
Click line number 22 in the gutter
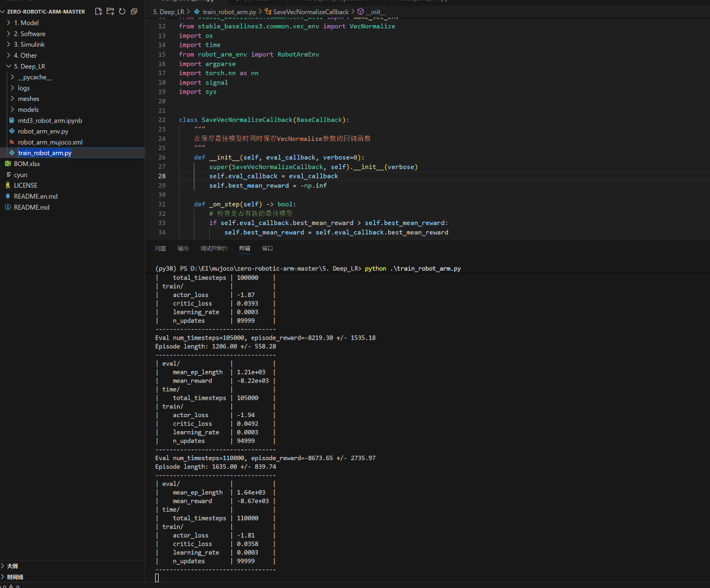pos(162,120)
